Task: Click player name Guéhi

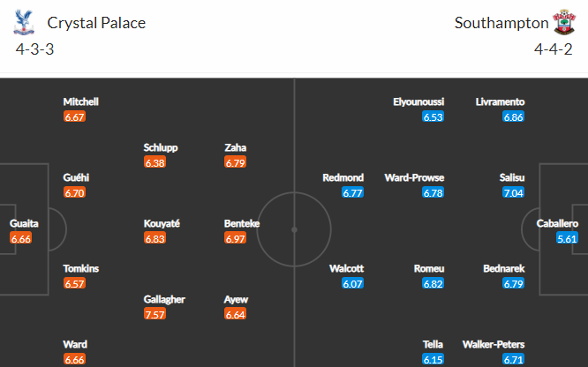Action: pos(76,177)
